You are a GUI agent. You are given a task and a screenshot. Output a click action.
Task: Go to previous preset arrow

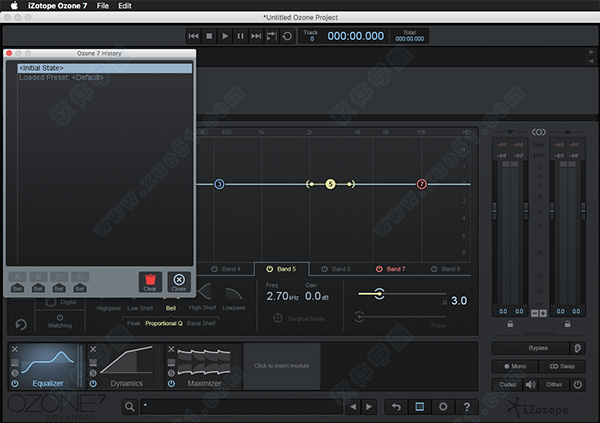(x=353, y=407)
